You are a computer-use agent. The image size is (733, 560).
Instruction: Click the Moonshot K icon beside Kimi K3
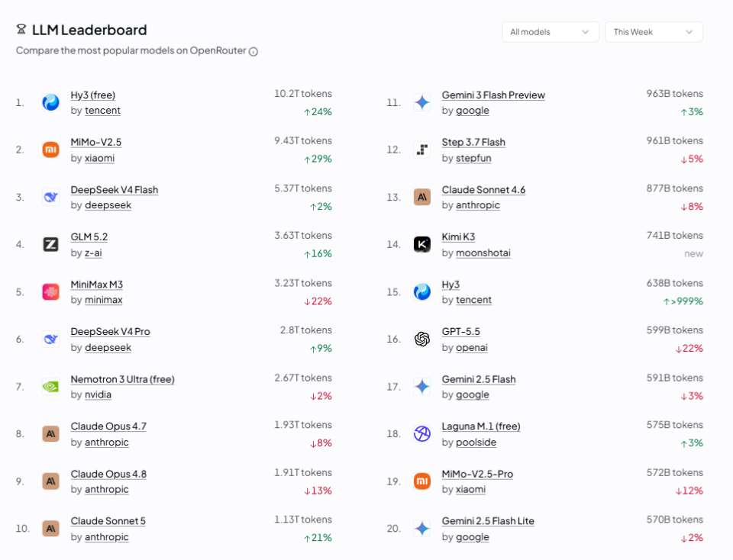click(422, 244)
